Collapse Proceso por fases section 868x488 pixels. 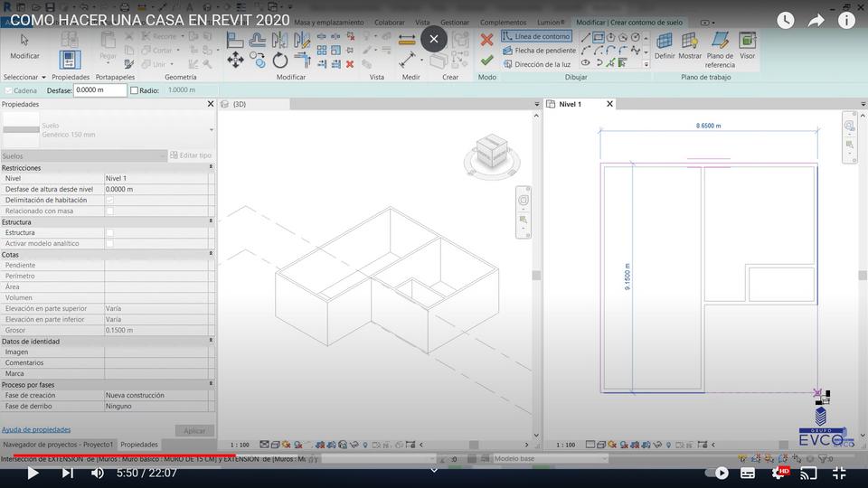(211, 384)
